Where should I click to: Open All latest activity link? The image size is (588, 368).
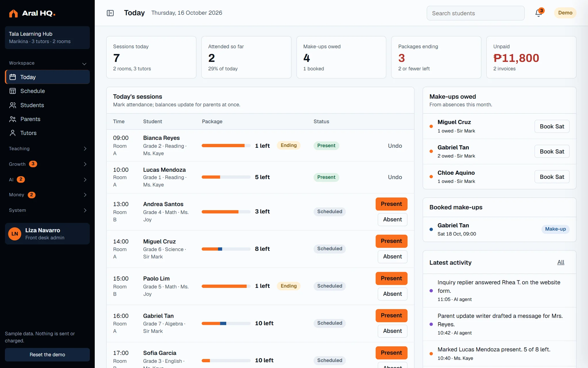pyautogui.click(x=561, y=262)
